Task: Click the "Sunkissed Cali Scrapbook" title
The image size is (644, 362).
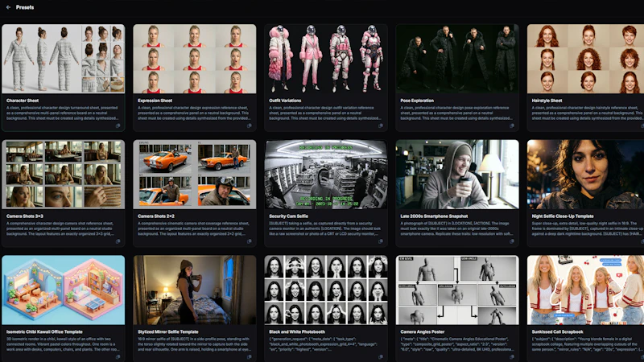Action: coord(557,332)
